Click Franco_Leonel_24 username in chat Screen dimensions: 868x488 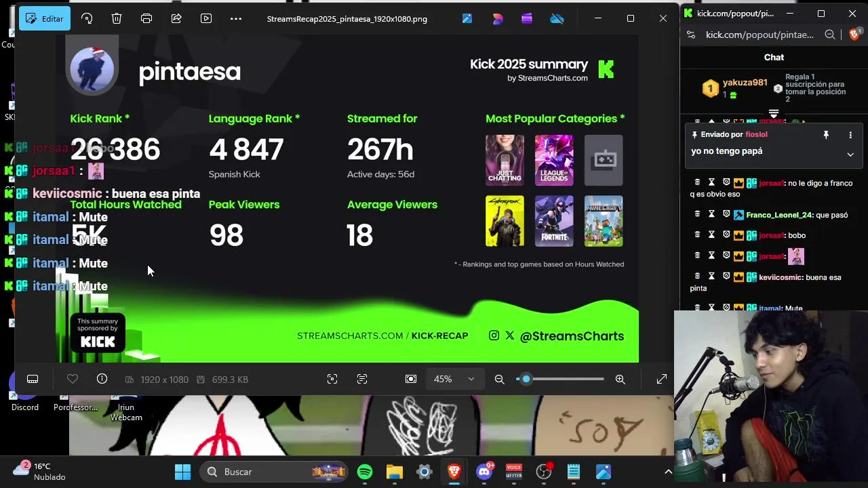[779, 215]
